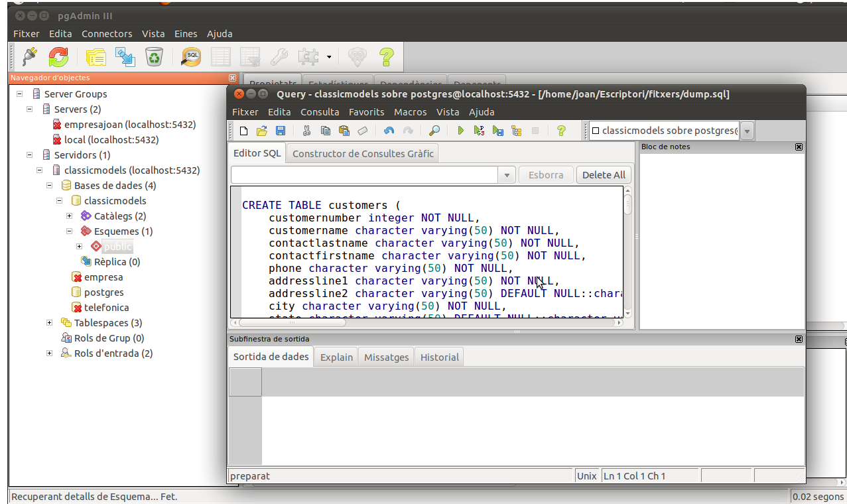Viewport: 847px width, 504px height.
Task: Click the find magnifier icon in query toolbar
Action: tap(434, 131)
